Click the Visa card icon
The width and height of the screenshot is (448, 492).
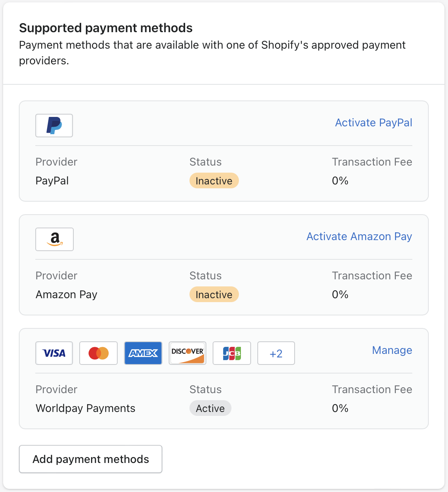(x=54, y=353)
